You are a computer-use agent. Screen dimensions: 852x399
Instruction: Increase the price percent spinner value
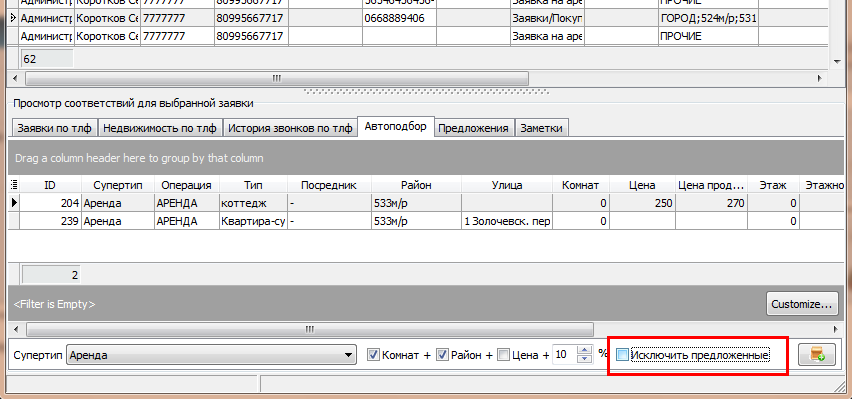584,351
